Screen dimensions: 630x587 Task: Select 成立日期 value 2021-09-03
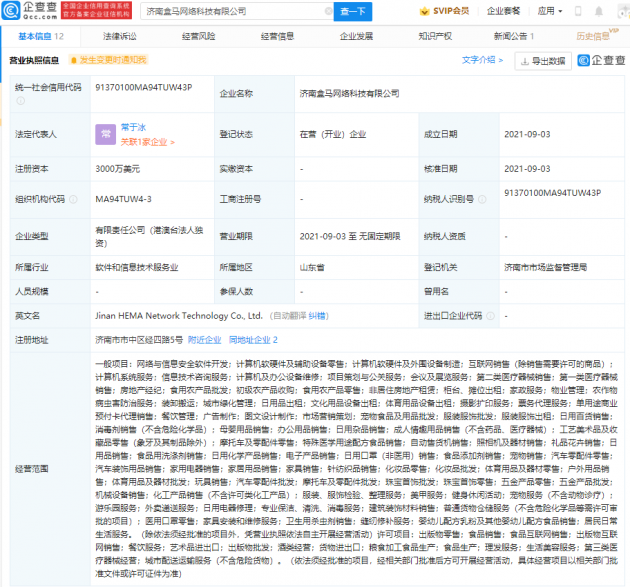click(527, 135)
